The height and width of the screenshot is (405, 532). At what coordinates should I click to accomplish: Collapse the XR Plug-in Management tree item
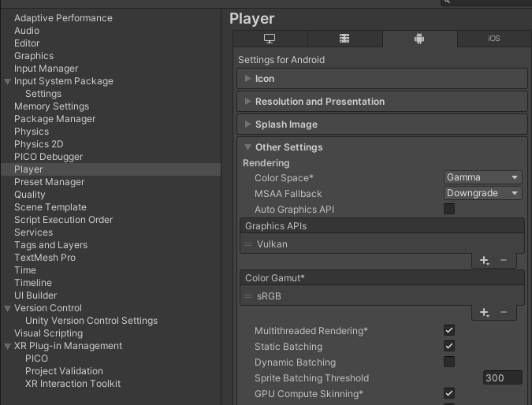point(7,347)
